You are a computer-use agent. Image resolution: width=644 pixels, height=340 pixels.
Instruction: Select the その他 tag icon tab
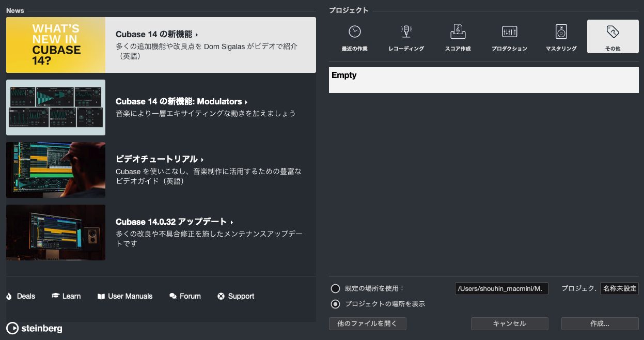point(613,37)
